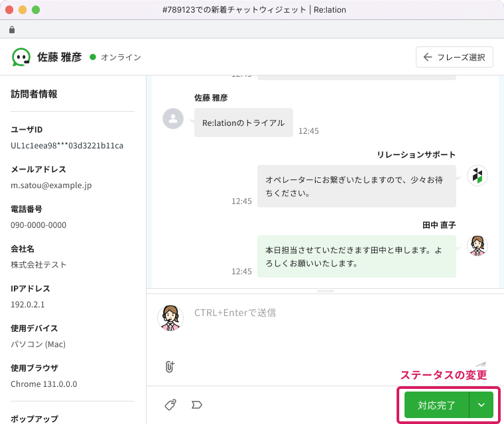The image size is (504, 424).
Task: Click the phone number 090-0000-0000
Action: coord(38,225)
